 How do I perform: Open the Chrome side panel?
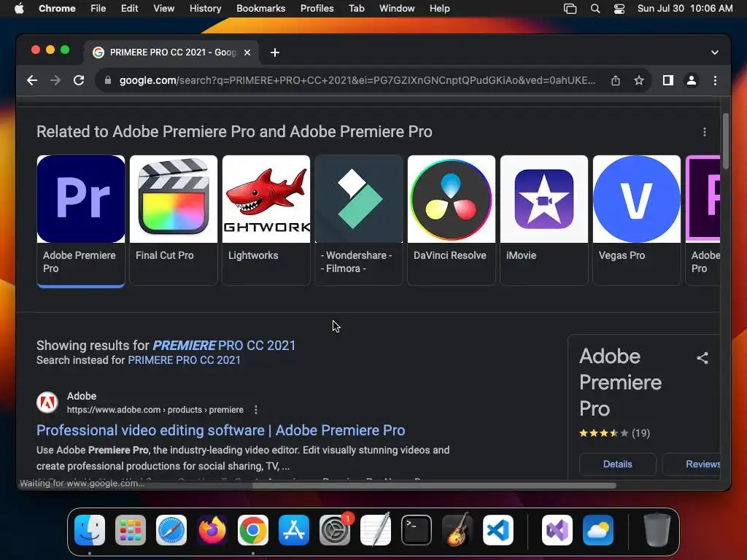coord(668,80)
